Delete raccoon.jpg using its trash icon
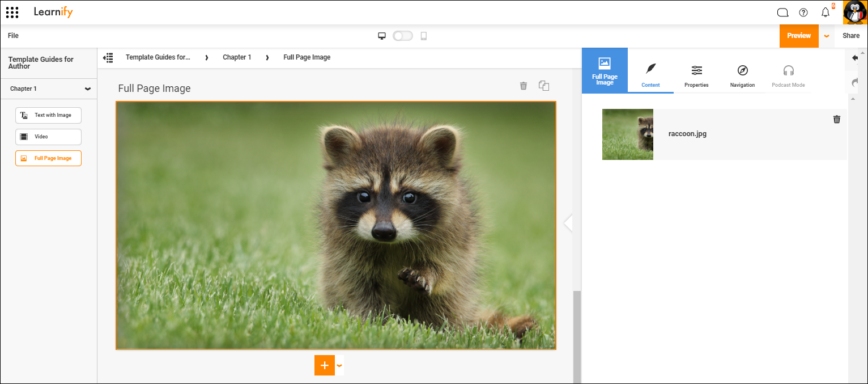This screenshot has width=868, height=384. point(837,119)
